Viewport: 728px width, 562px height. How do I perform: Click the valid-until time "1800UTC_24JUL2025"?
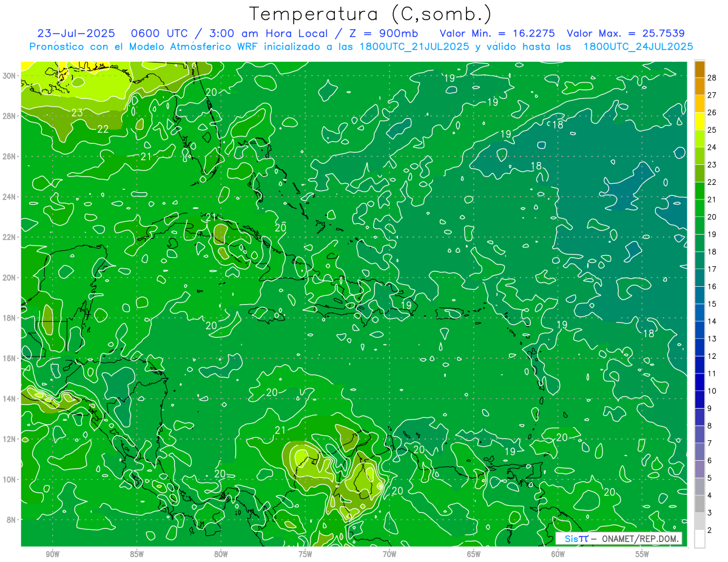pyautogui.click(x=638, y=47)
